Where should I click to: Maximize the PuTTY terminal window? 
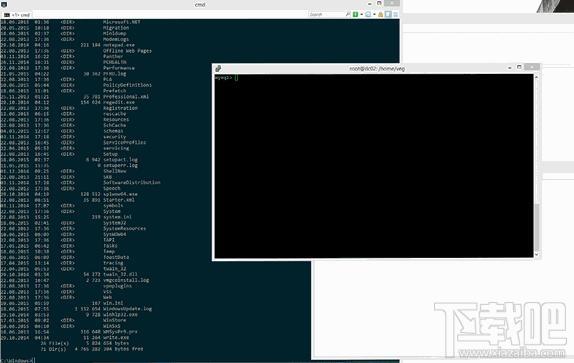pyautogui.click(x=519, y=67)
